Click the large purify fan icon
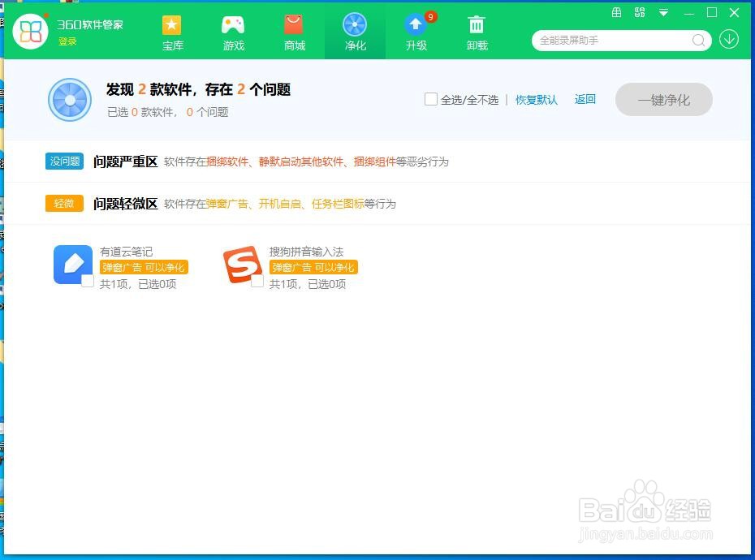This screenshot has height=560, width=755. [70, 100]
